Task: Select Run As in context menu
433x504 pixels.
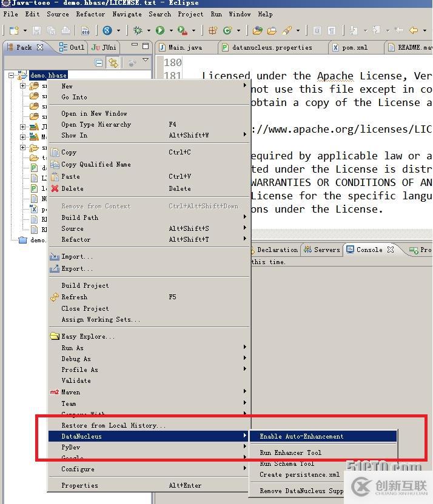Action: pyautogui.click(x=148, y=348)
